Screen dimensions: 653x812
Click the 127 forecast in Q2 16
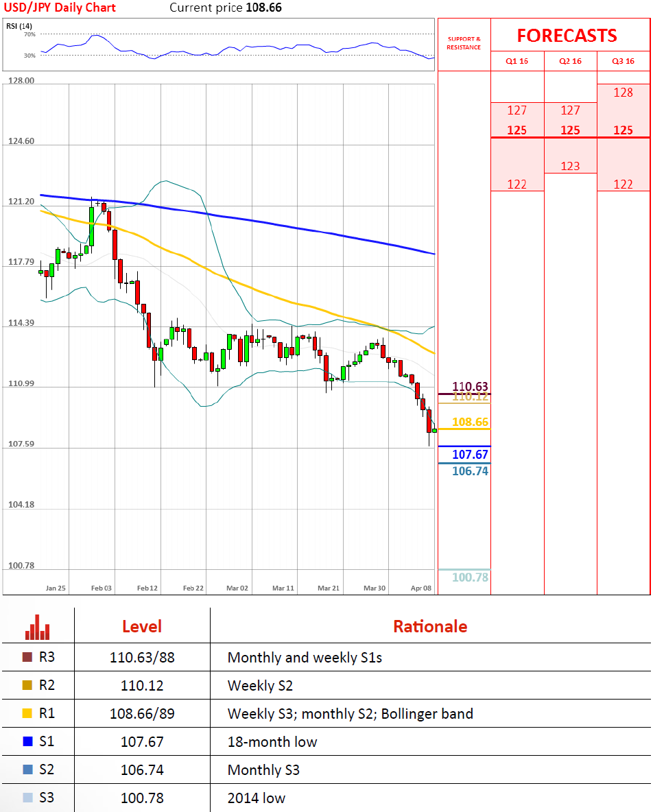click(x=570, y=110)
